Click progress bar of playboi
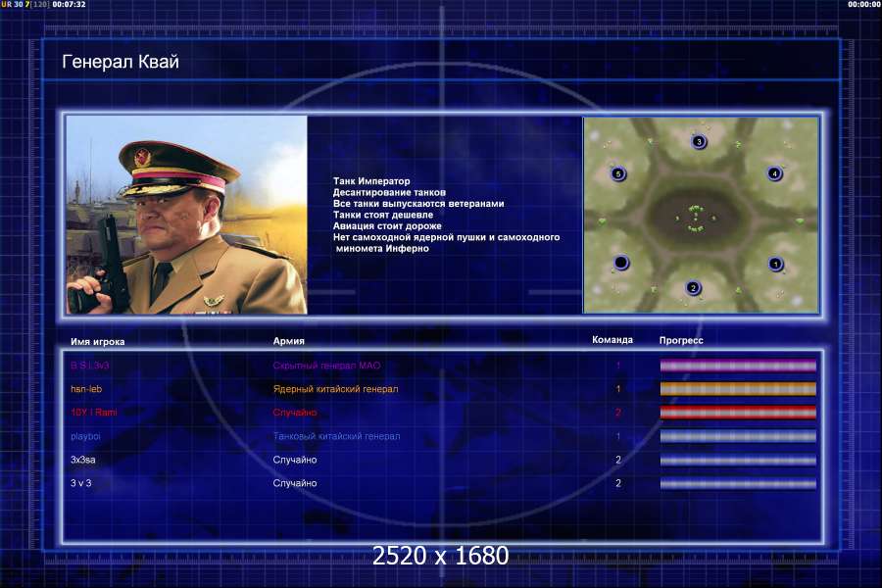Image resolution: width=882 pixels, height=588 pixels. tap(738, 436)
